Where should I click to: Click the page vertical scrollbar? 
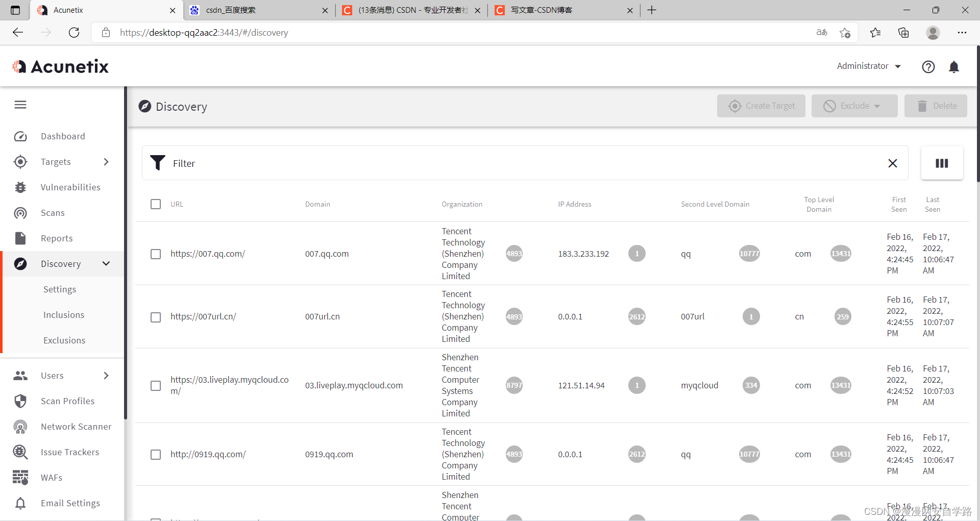(x=977, y=114)
